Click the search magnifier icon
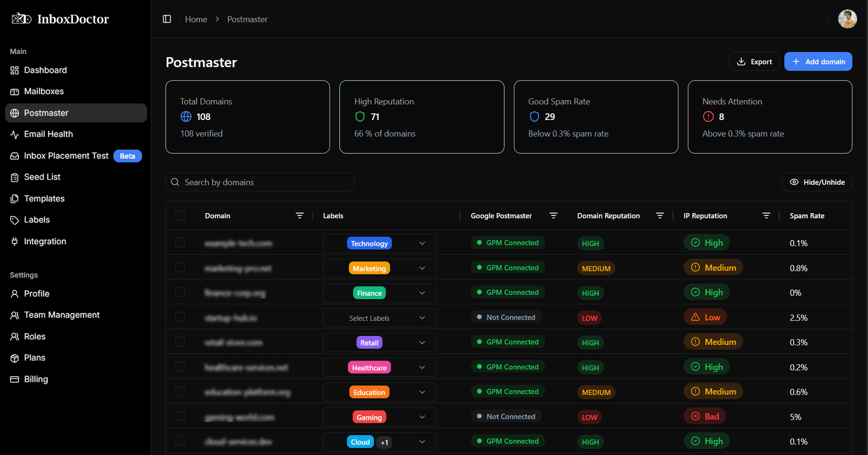 pos(175,182)
